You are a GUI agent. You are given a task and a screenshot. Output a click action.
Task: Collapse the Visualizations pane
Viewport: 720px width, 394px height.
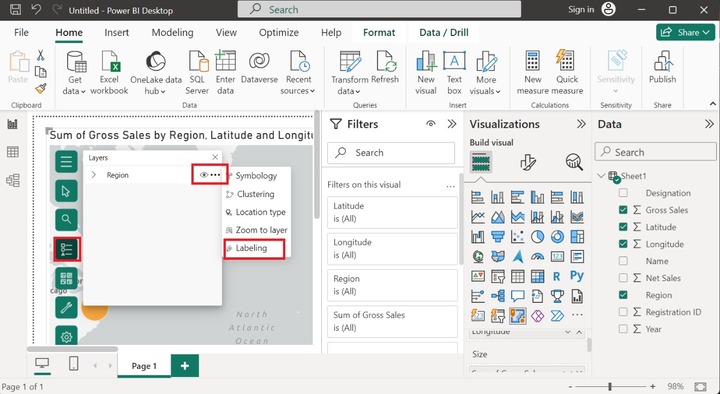pos(581,124)
